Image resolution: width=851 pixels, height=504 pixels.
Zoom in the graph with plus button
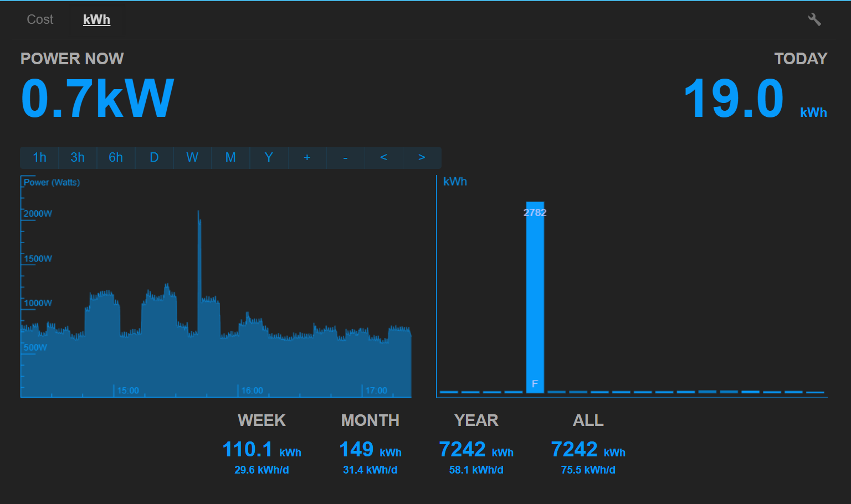coord(307,157)
